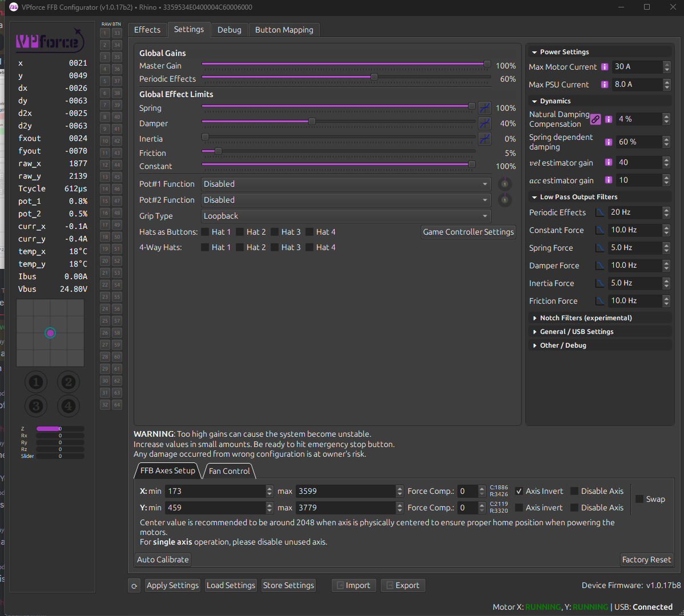Switch to the Effects tab
The width and height of the screenshot is (684, 616).
coord(147,30)
